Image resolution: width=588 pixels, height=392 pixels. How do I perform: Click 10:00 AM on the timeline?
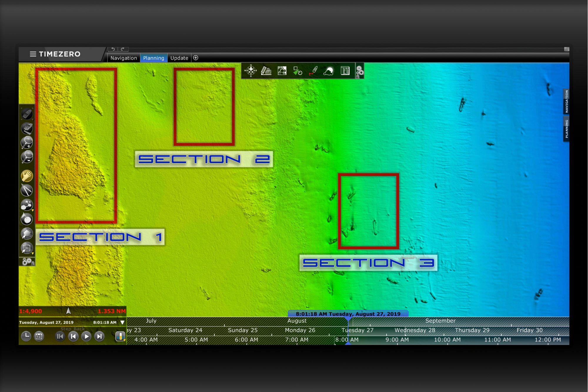[447, 340]
